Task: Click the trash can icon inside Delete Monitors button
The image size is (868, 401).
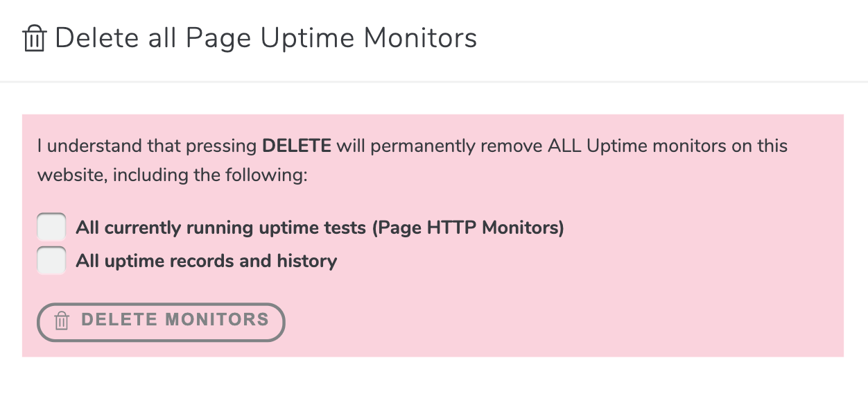Action: pos(62,321)
